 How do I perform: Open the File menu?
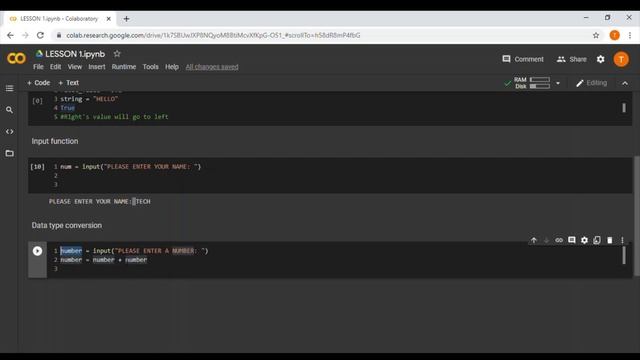(x=38, y=67)
